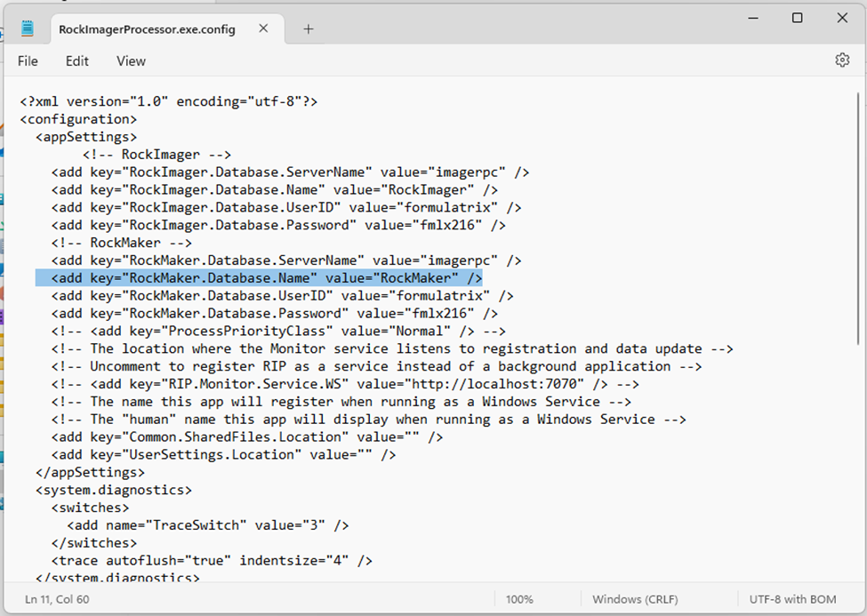Screen dimensions: 867x616
Task: Click the Common.SharedFiles.Location line
Action: pyautogui.click(x=247, y=437)
